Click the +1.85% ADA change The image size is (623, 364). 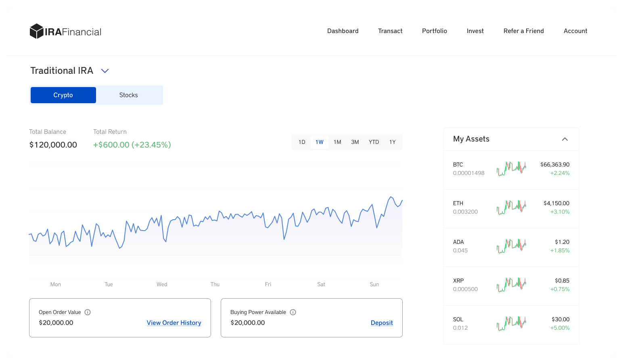[x=560, y=250]
